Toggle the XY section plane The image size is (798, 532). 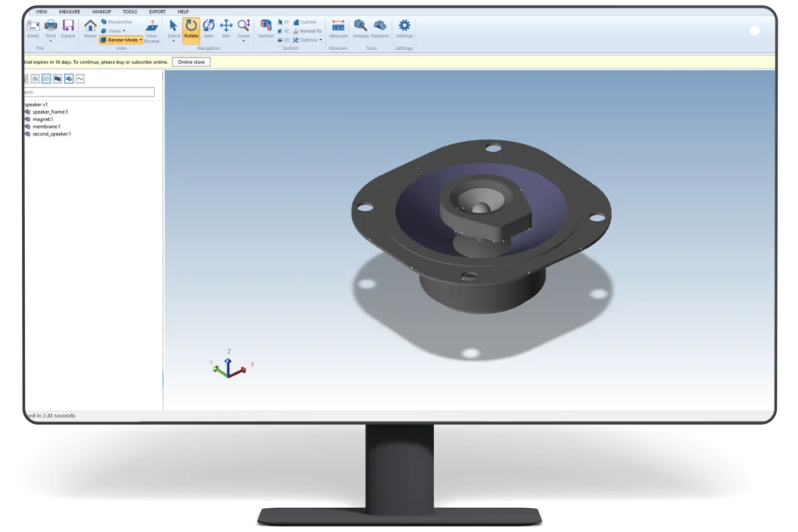pos(285,22)
